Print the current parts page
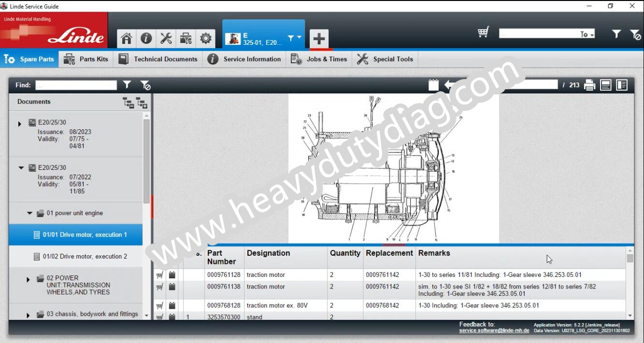This screenshot has width=644, height=343. pos(589,85)
